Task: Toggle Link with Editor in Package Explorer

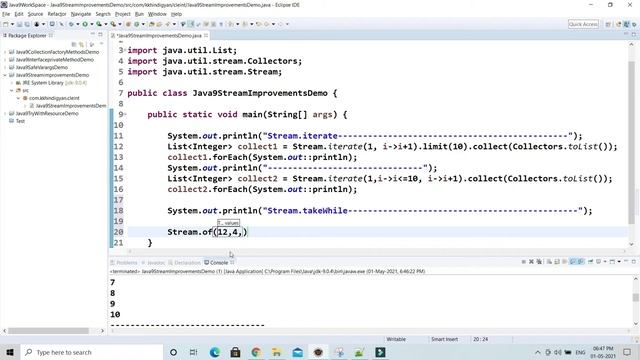Action: pyautogui.click(x=82, y=44)
